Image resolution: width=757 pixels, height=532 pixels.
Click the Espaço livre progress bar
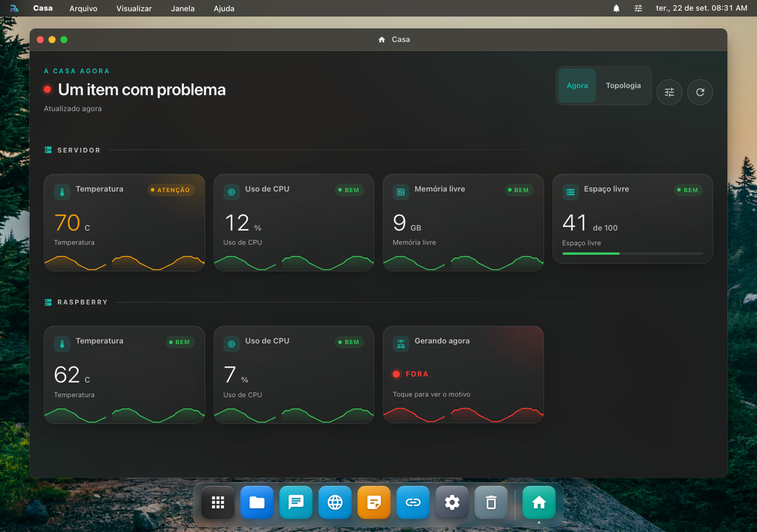point(633,254)
